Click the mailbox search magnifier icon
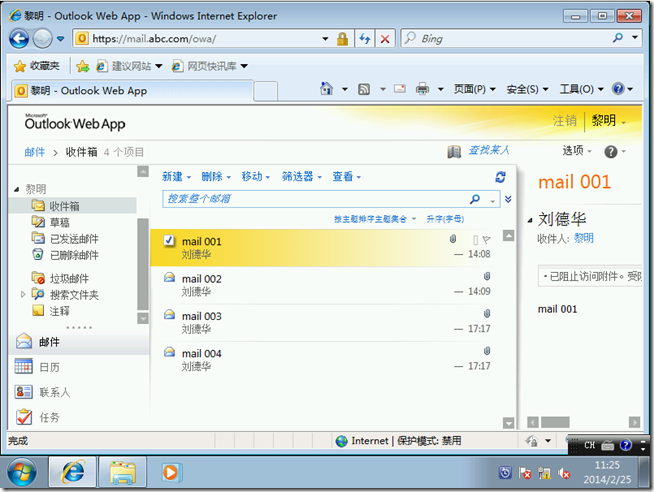 click(475, 199)
